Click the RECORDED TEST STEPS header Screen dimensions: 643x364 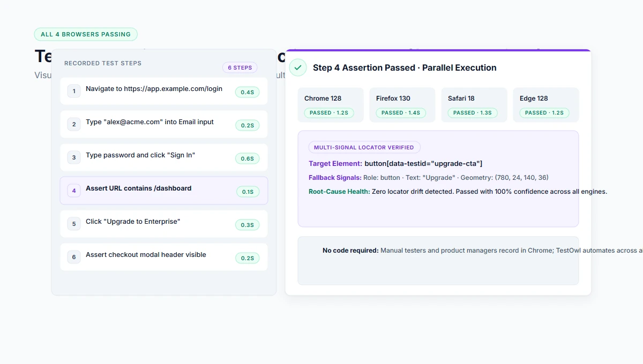coord(103,63)
